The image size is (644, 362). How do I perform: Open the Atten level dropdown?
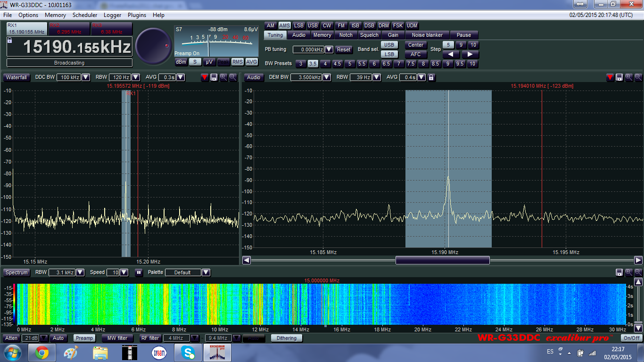coord(44,338)
